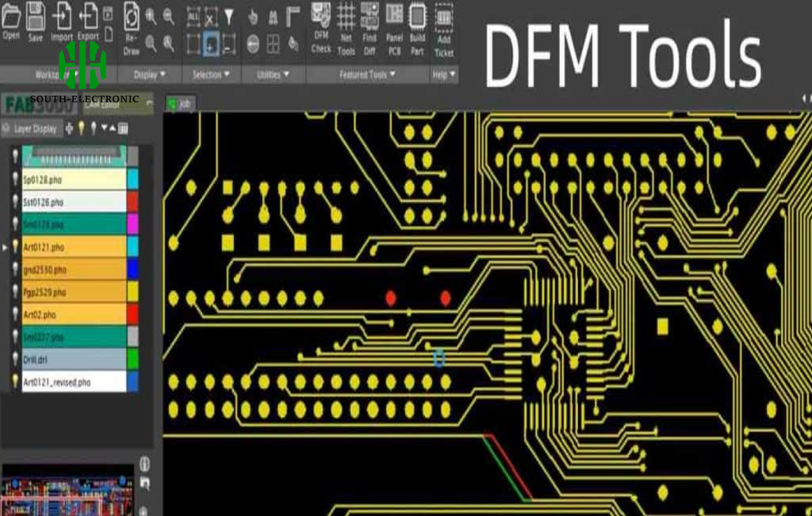This screenshot has width=812, height=516.
Task: Toggle visibility bulb for Art02.pho layer
Action: 16,314
